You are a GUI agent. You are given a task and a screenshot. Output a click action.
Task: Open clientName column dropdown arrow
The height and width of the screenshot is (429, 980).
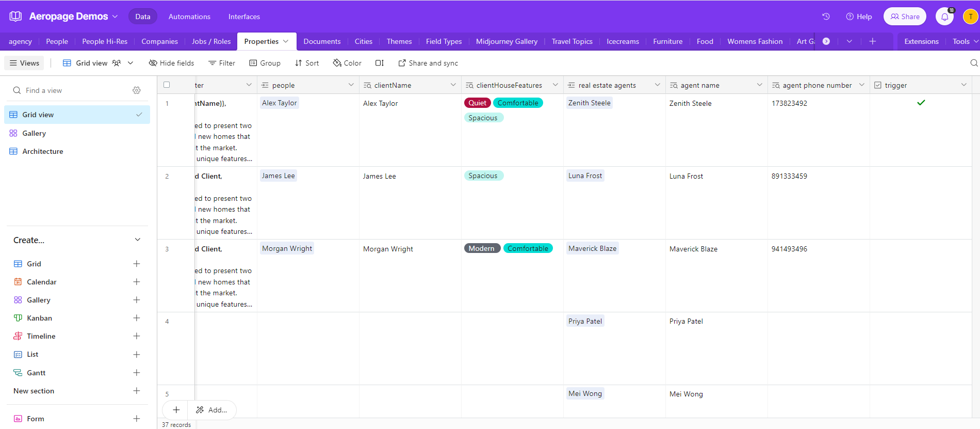click(x=453, y=85)
